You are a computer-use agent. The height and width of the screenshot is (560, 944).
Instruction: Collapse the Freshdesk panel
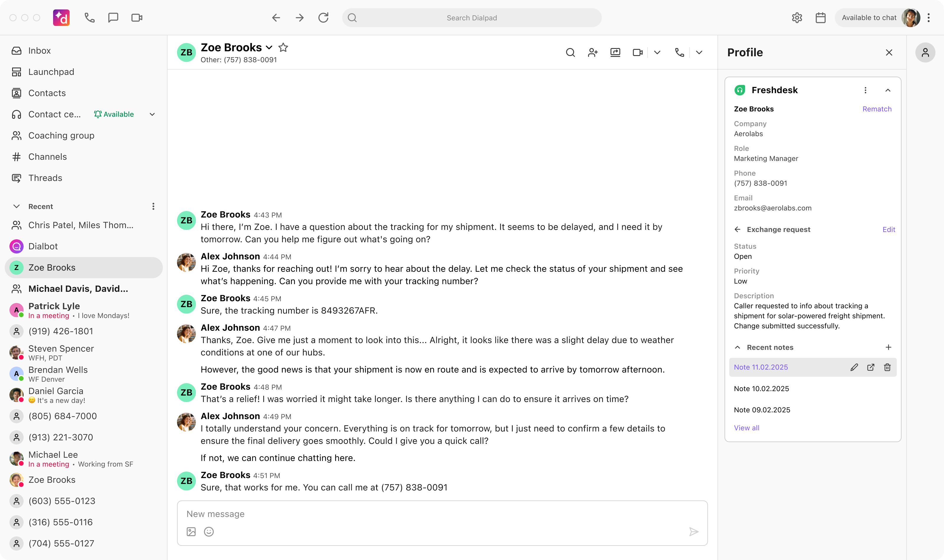(888, 90)
